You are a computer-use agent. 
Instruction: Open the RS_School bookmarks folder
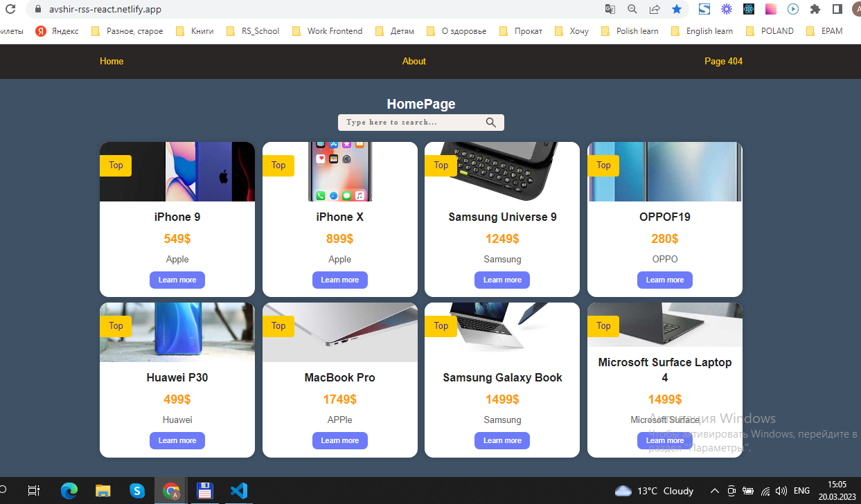[x=253, y=31]
